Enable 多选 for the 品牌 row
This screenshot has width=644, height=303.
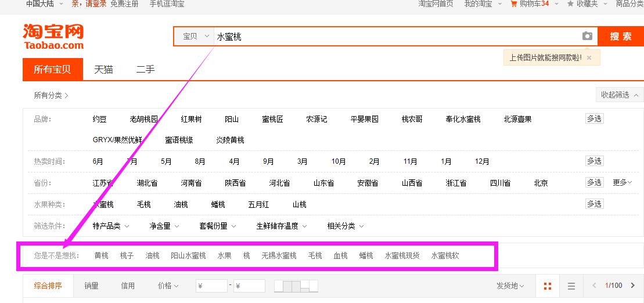(594, 118)
